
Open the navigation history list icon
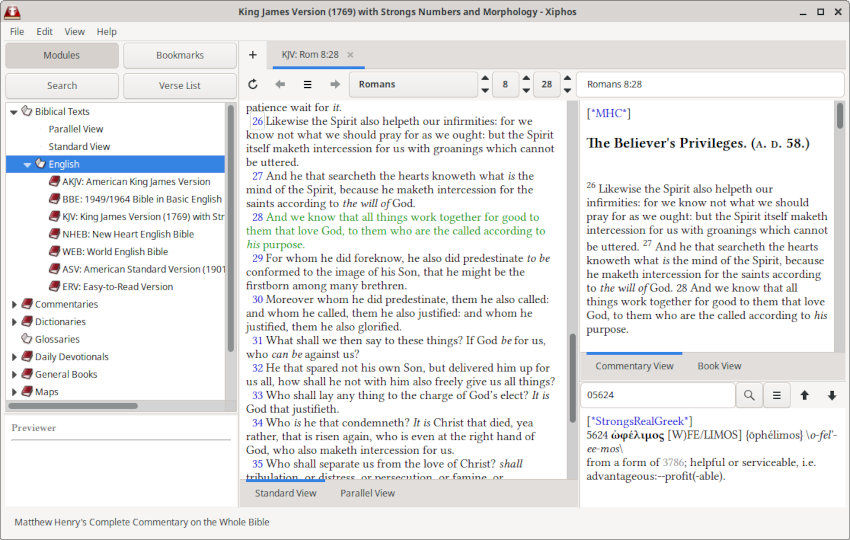[307, 84]
